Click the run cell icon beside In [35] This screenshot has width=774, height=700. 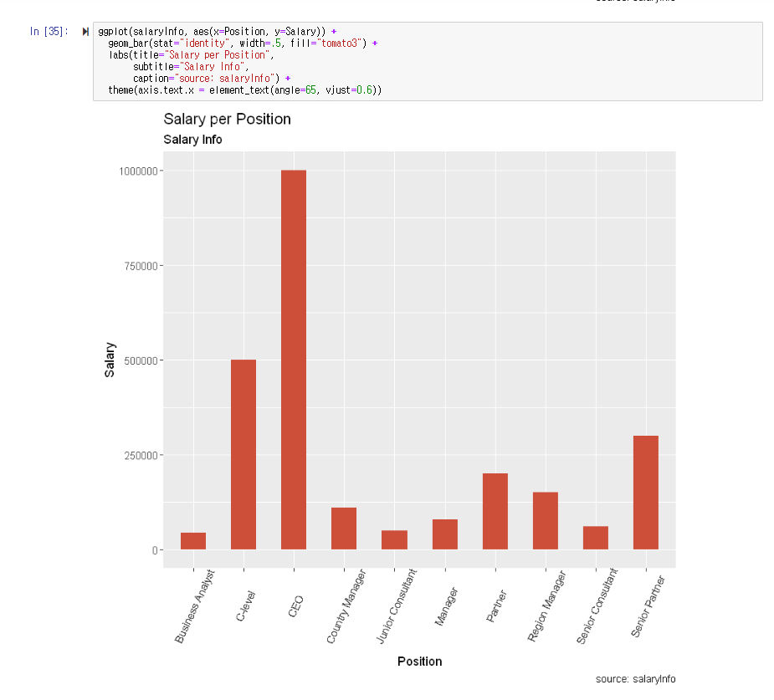pyautogui.click(x=85, y=32)
